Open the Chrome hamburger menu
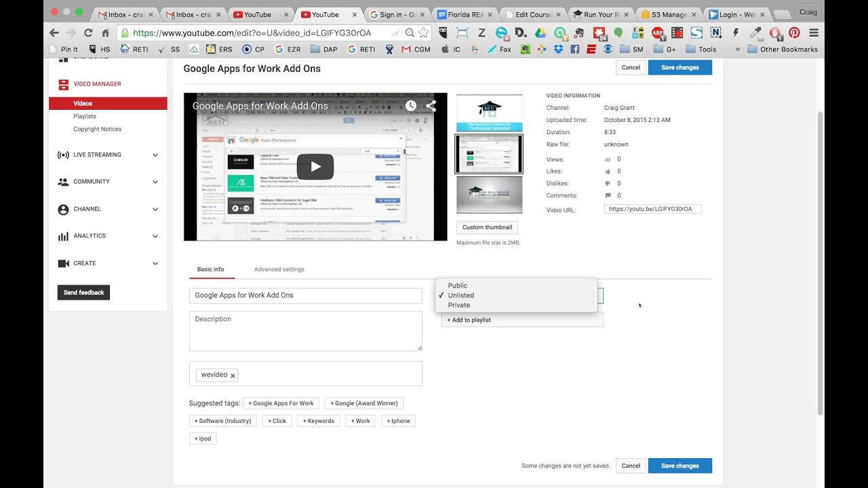Image resolution: width=868 pixels, height=488 pixels. 814,33
